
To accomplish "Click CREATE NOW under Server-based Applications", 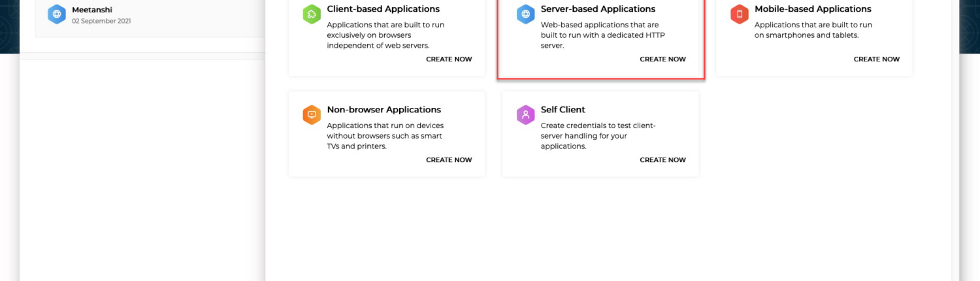I will point(662,59).
